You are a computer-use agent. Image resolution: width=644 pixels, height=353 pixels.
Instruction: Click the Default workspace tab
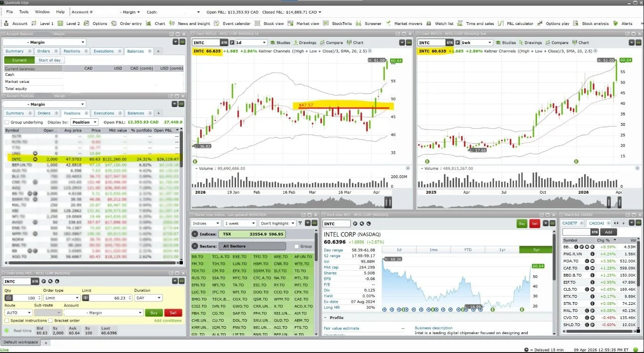(x=21, y=342)
